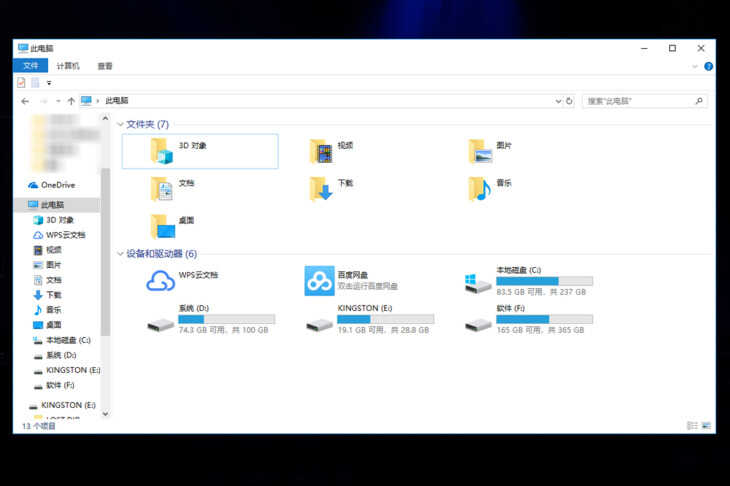
Task: Open the 视频 folder icon
Action: [321, 151]
